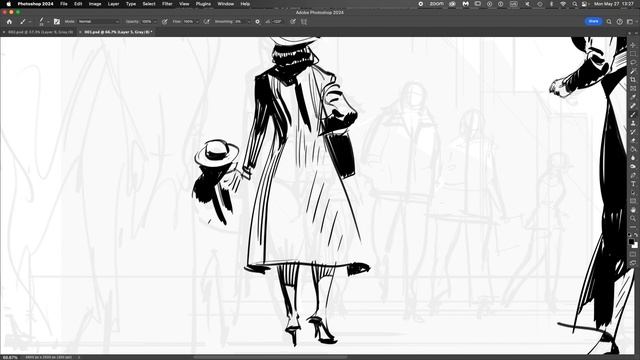640x360 pixels.
Task: Select the Dodge tool
Action: coord(633,167)
